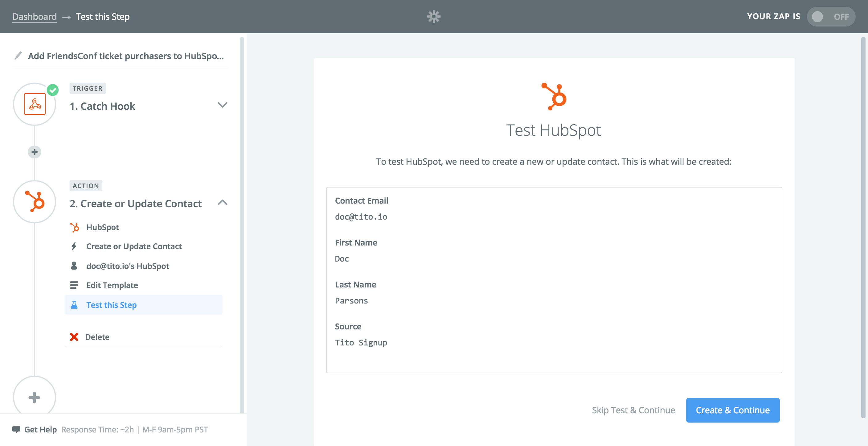Screen dimensions: 868x446
Task: Click the Parsons last name value
Action: pos(351,301)
